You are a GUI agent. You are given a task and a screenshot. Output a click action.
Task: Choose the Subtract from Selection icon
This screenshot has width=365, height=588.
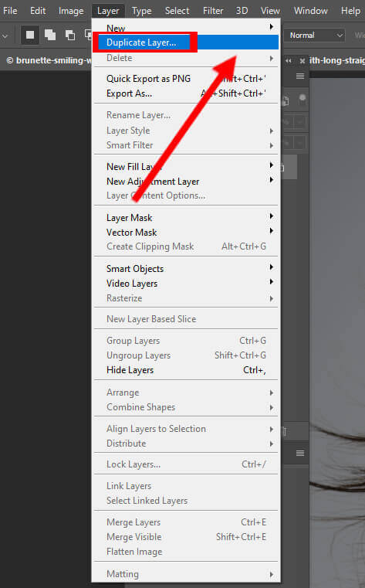pos(70,36)
